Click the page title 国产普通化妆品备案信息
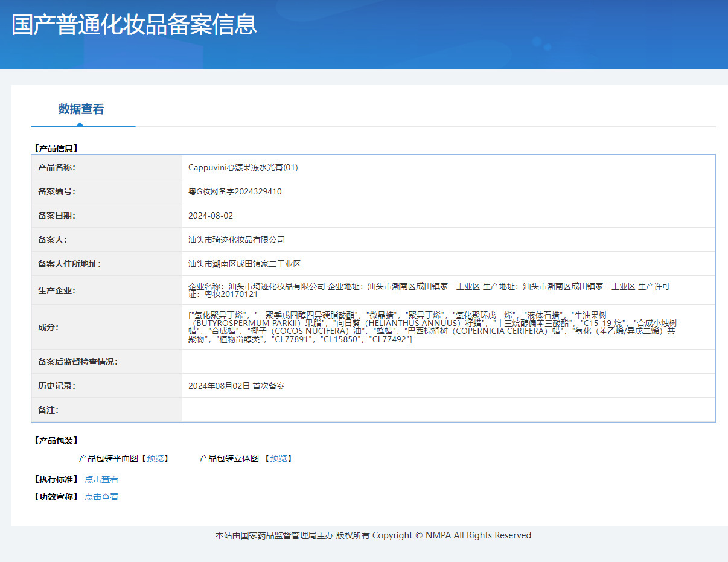 pyautogui.click(x=134, y=25)
